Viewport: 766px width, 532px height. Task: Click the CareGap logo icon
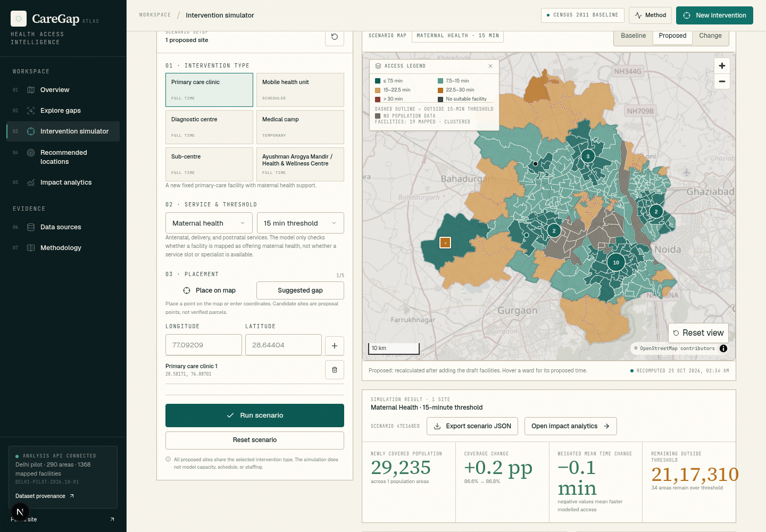[x=19, y=19]
